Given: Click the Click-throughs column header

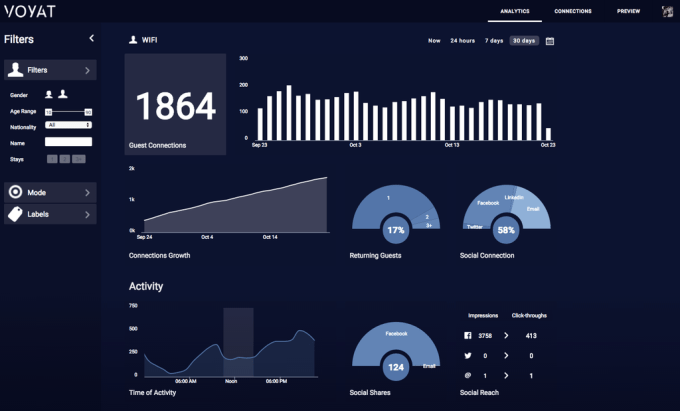Looking at the screenshot, I should point(529,316).
